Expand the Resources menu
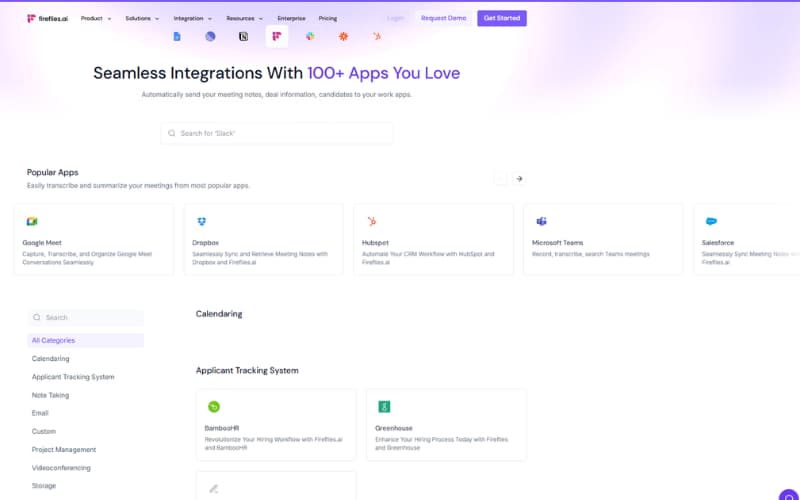This screenshot has width=800, height=500. (245, 18)
